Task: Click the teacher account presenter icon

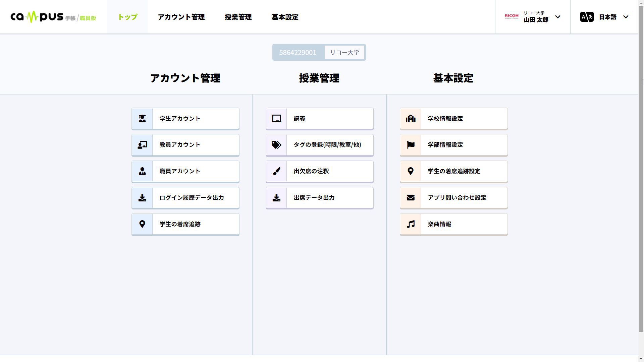Action: [x=142, y=145]
